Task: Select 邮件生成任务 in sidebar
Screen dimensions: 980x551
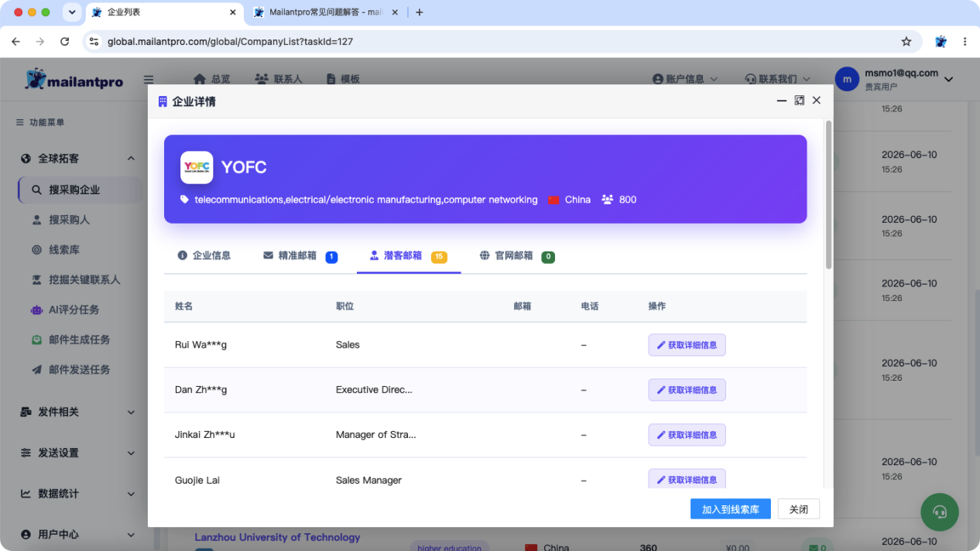Action: click(x=79, y=340)
